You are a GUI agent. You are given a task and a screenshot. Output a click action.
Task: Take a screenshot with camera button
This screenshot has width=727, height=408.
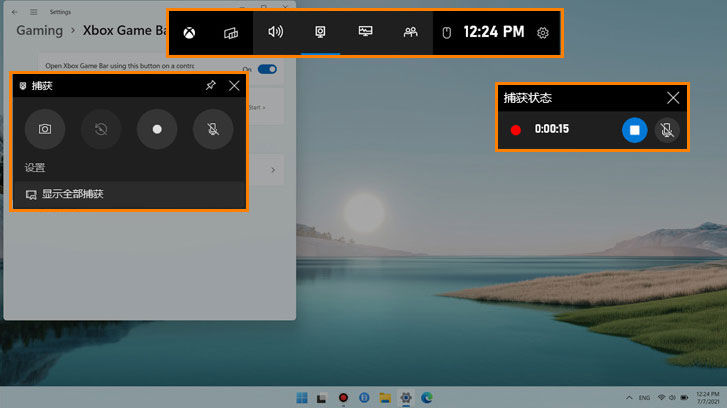click(x=45, y=129)
